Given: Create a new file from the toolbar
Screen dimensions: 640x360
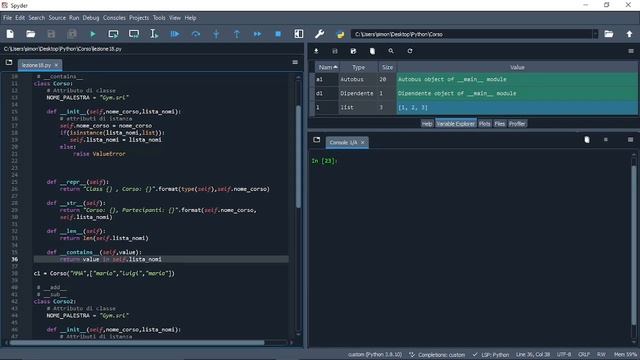Looking at the screenshot, I should tap(10, 34).
